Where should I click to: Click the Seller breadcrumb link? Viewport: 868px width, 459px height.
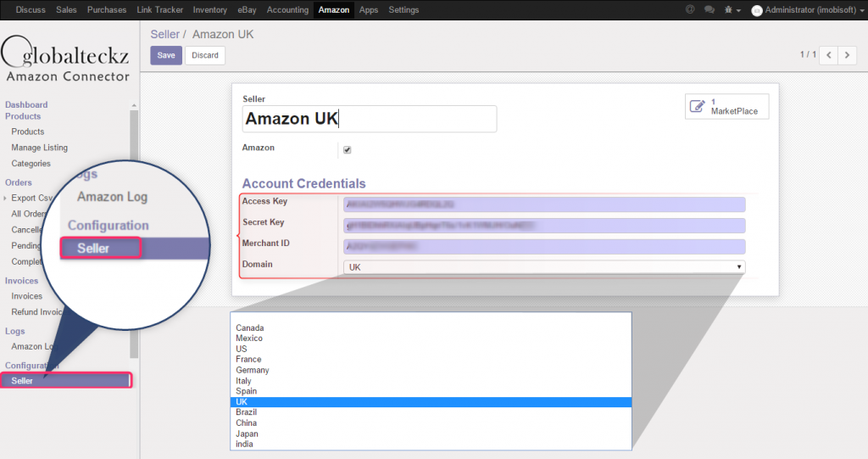(164, 34)
